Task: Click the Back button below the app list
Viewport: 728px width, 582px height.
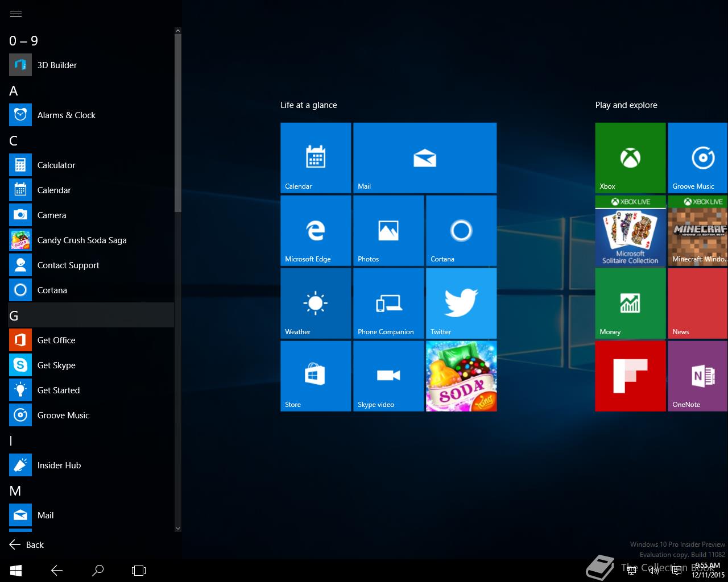Action: click(26, 544)
